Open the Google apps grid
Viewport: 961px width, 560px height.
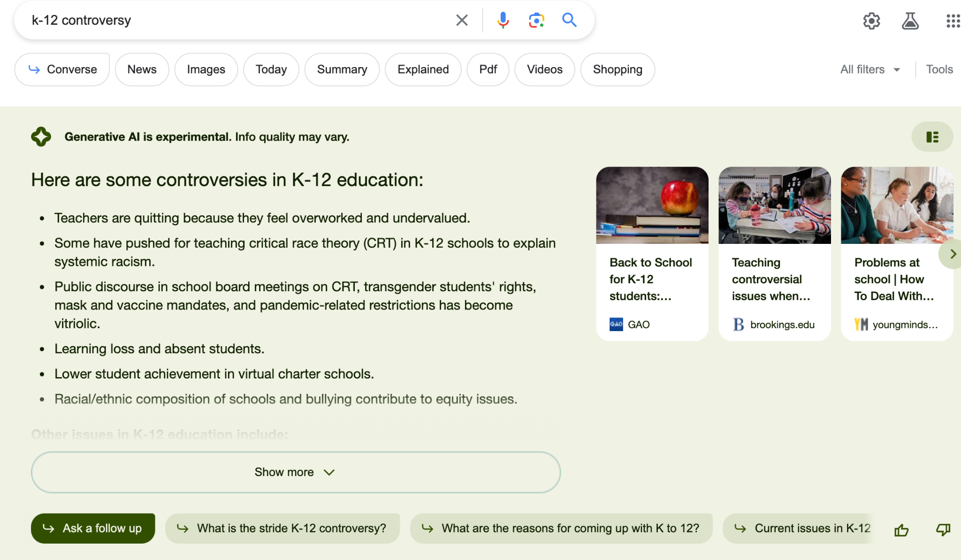pos(953,21)
